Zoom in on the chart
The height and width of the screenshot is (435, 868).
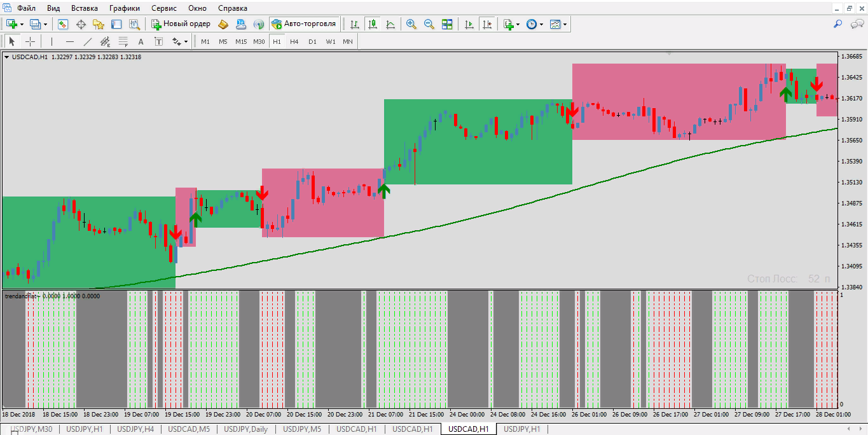411,24
